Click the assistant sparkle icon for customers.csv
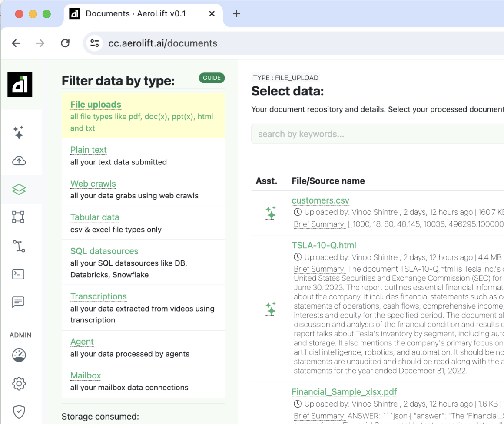The image size is (504, 424). click(x=271, y=213)
